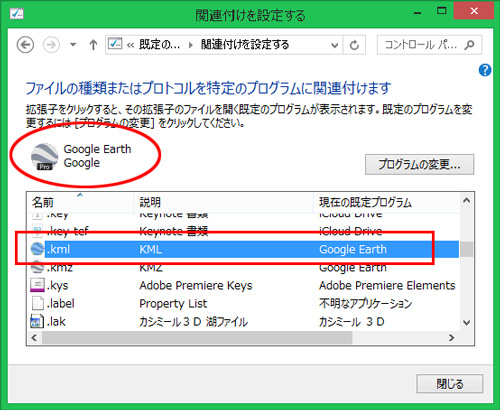Click Property List description cell
The height and width of the screenshot is (410, 500).
click(173, 304)
